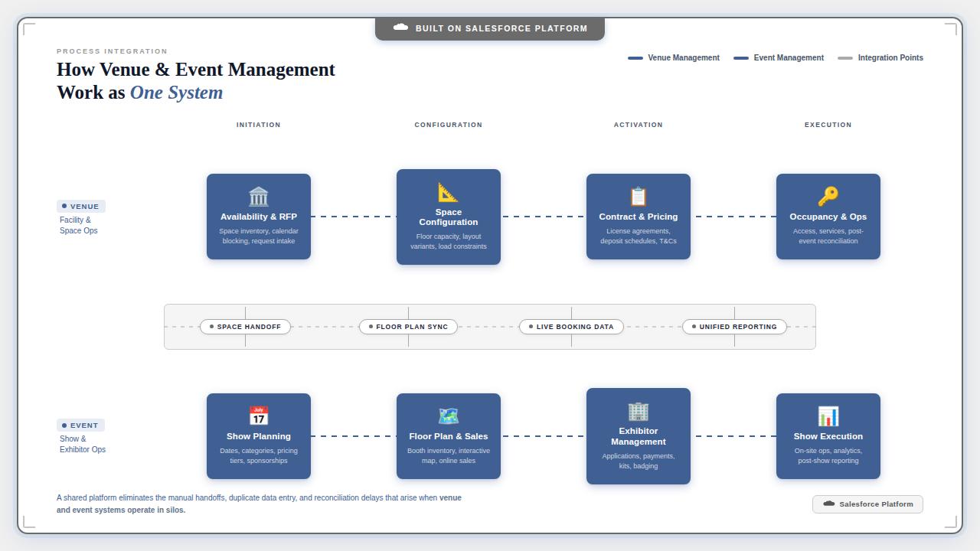Click the Occupancy & Ops card title
The image size is (980, 551).
pos(828,217)
